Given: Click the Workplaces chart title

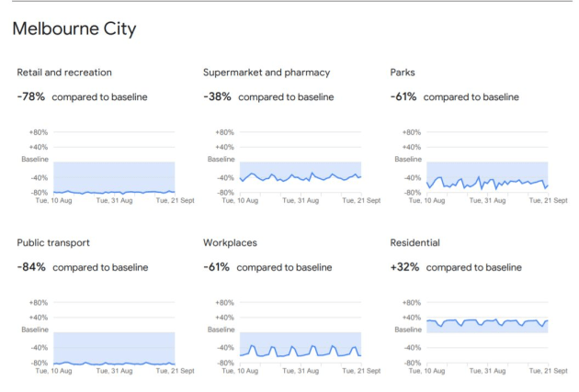Looking at the screenshot, I should [230, 243].
